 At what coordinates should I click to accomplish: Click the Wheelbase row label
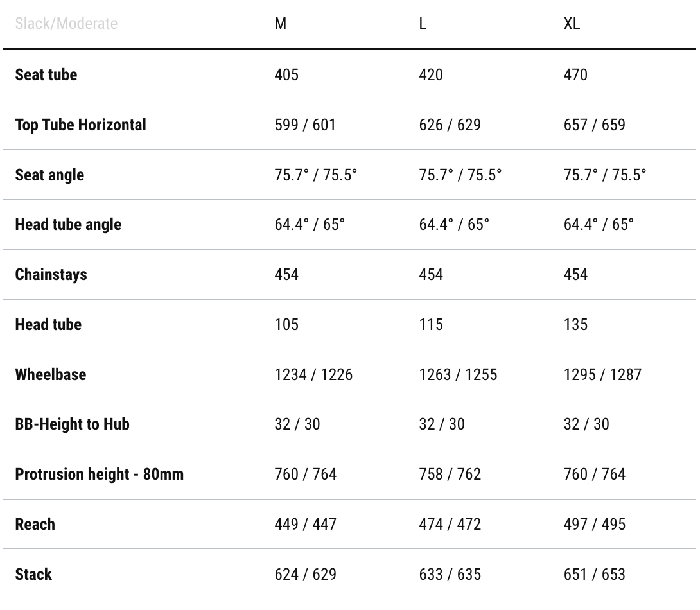[x=51, y=374]
